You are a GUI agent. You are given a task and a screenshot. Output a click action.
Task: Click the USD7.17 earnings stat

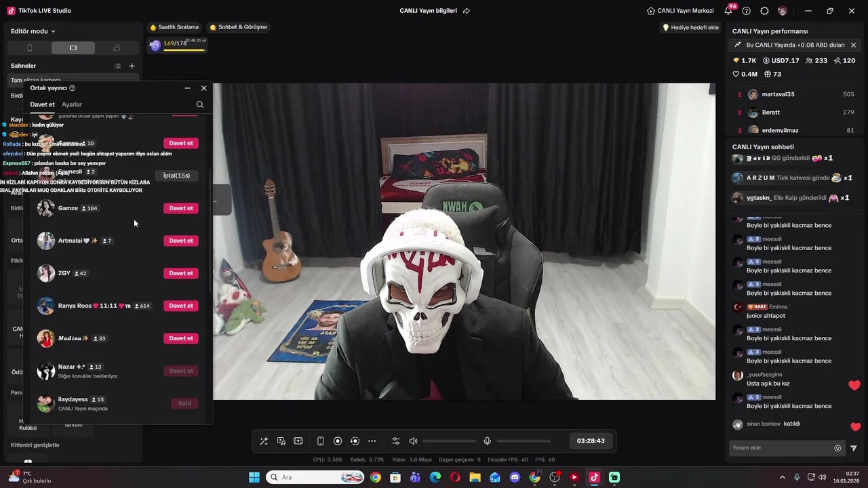(x=781, y=60)
